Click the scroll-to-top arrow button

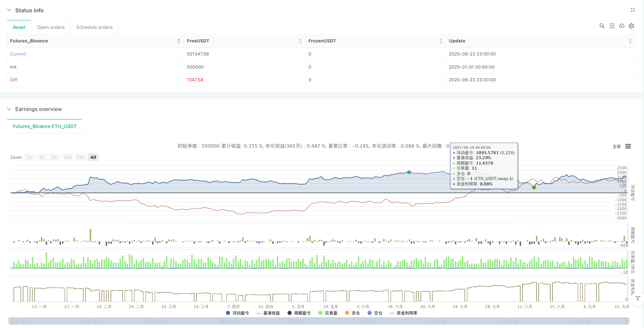(x=637, y=299)
